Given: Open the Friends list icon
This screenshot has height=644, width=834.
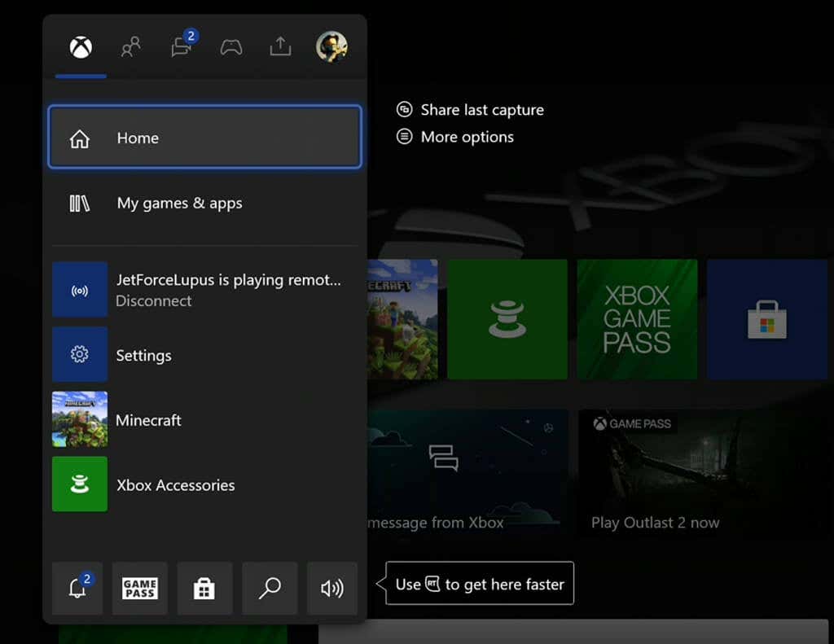Looking at the screenshot, I should [x=130, y=47].
